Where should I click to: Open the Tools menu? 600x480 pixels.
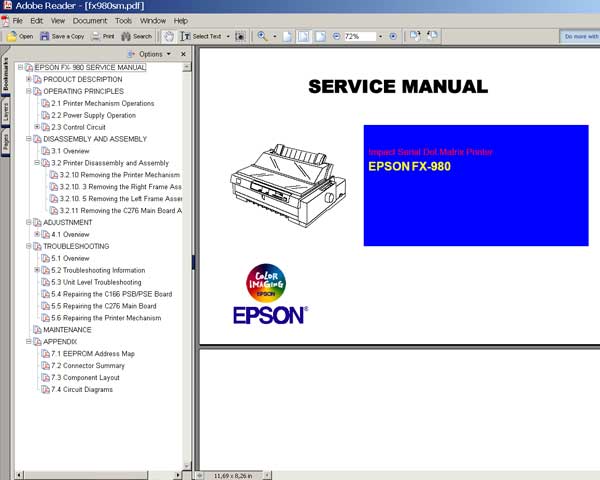(x=124, y=21)
